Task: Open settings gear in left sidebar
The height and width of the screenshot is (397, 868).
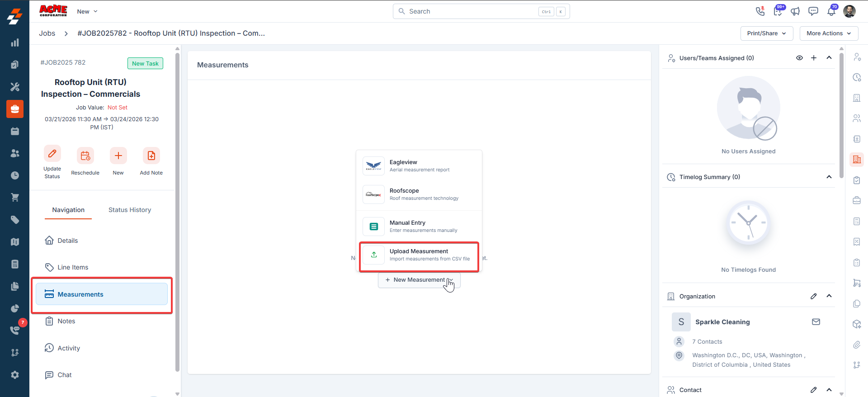Action: coord(15,375)
